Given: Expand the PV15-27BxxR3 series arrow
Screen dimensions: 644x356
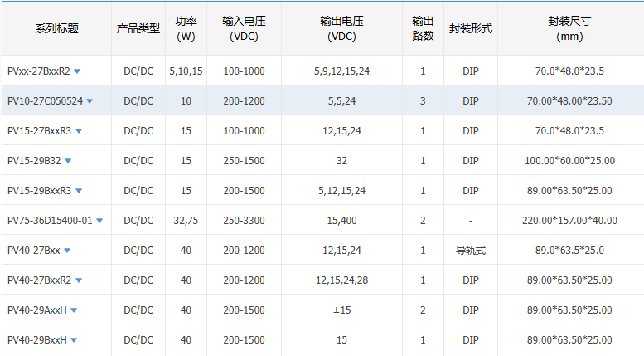Looking at the screenshot, I should [x=79, y=131].
